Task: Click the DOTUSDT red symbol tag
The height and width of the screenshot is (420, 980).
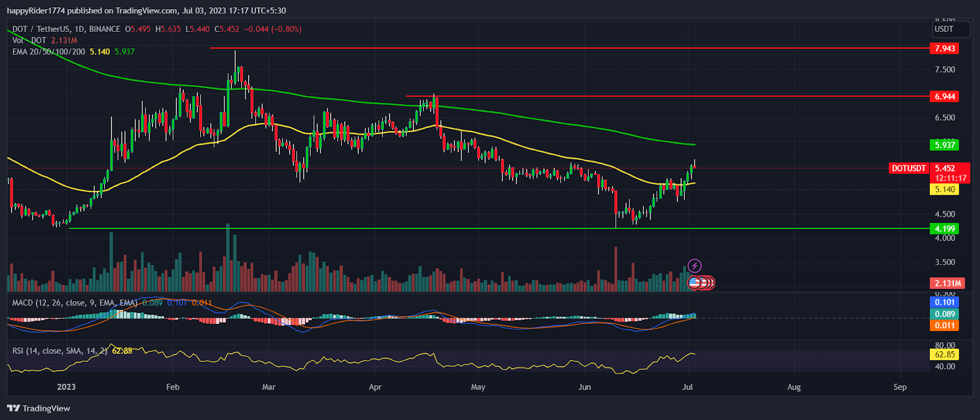Action: 909,168
